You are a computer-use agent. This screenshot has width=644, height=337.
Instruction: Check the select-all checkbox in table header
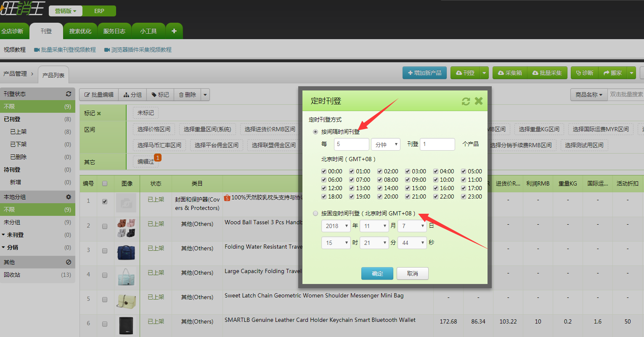(x=105, y=183)
